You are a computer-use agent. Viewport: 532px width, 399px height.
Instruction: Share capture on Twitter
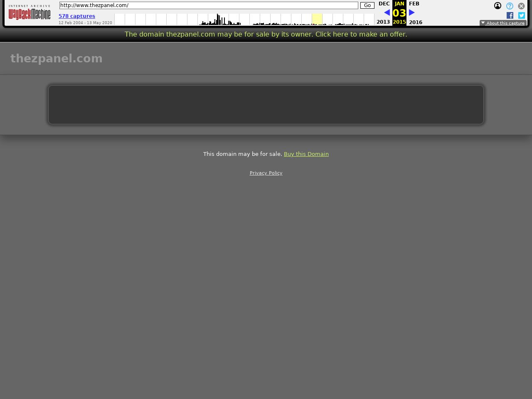click(522, 15)
